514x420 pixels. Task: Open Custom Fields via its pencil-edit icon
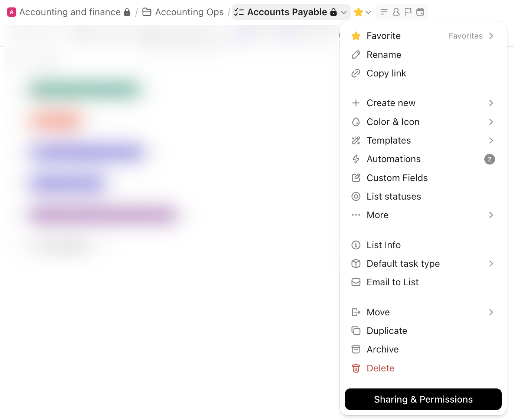(x=356, y=178)
